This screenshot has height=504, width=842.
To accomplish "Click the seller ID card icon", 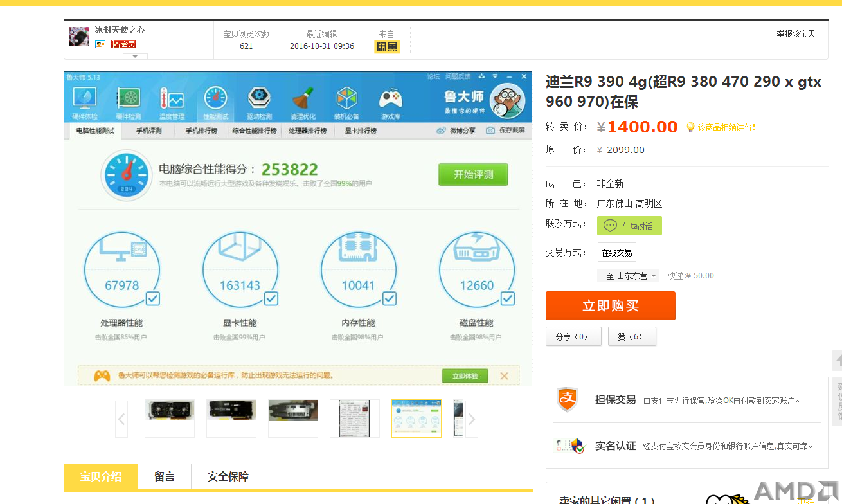I will [x=100, y=44].
